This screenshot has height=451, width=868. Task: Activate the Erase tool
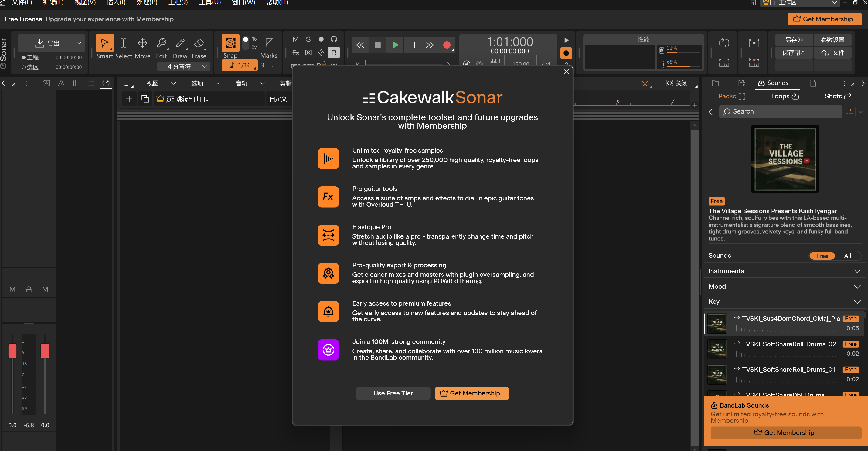coord(199,43)
